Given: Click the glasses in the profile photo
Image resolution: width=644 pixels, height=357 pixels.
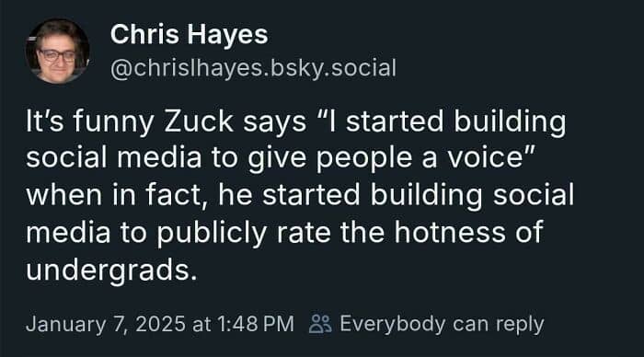Looking at the screenshot, I should 57,54.
